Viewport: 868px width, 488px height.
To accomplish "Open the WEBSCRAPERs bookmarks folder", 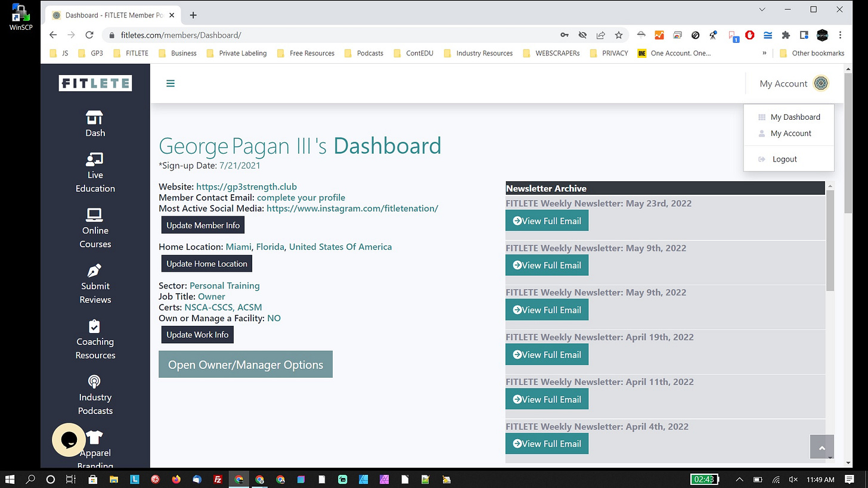I will pyautogui.click(x=552, y=53).
